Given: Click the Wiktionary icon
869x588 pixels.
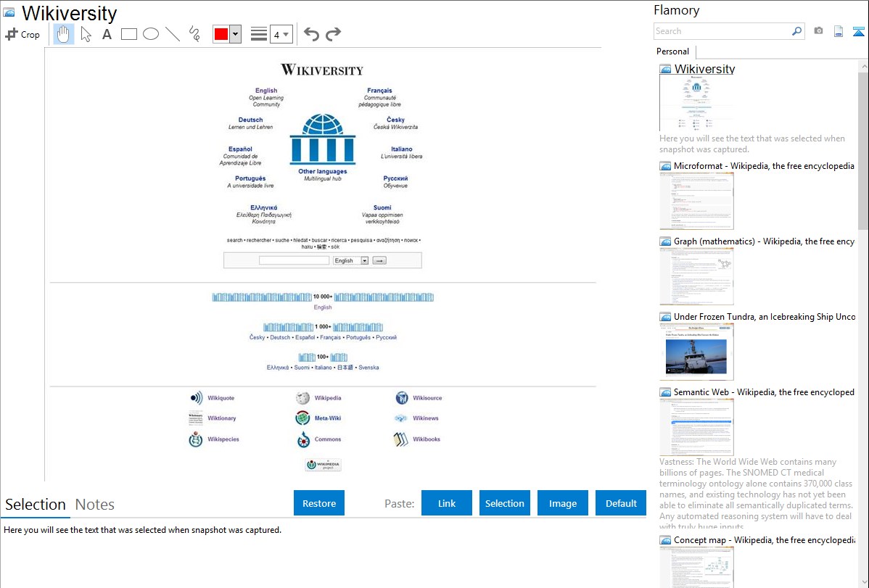Looking at the screenshot, I should pyautogui.click(x=196, y=418).
